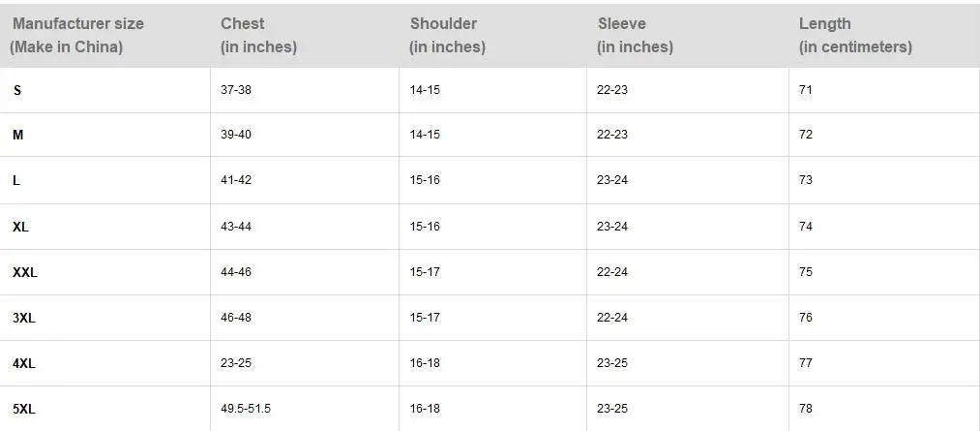Click the Shoulder (in inches) header

click(447, 35)
